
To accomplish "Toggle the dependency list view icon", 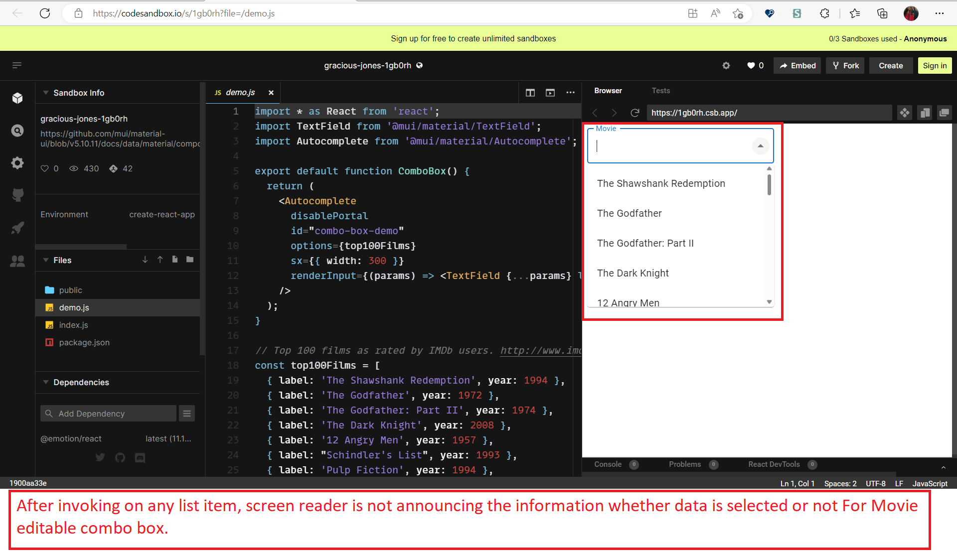I will [x=187, y=413].
